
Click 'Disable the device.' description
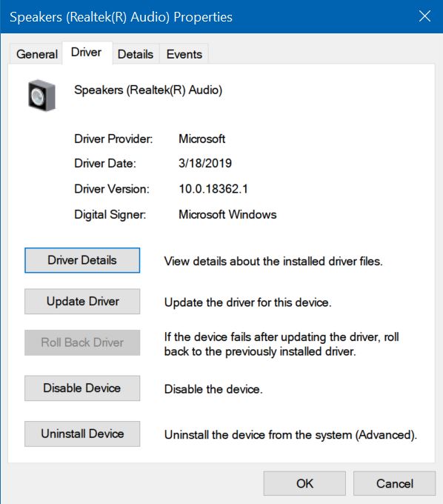coord(213,389)
